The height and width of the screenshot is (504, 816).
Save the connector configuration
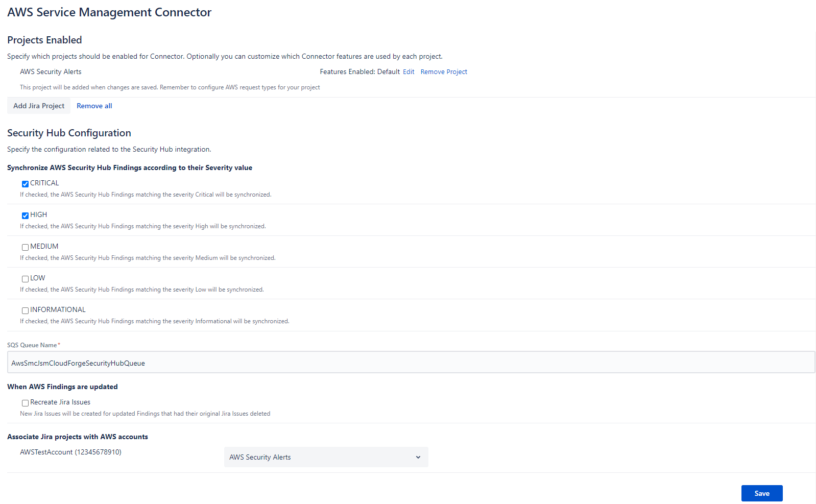click(x=762, y=493)
